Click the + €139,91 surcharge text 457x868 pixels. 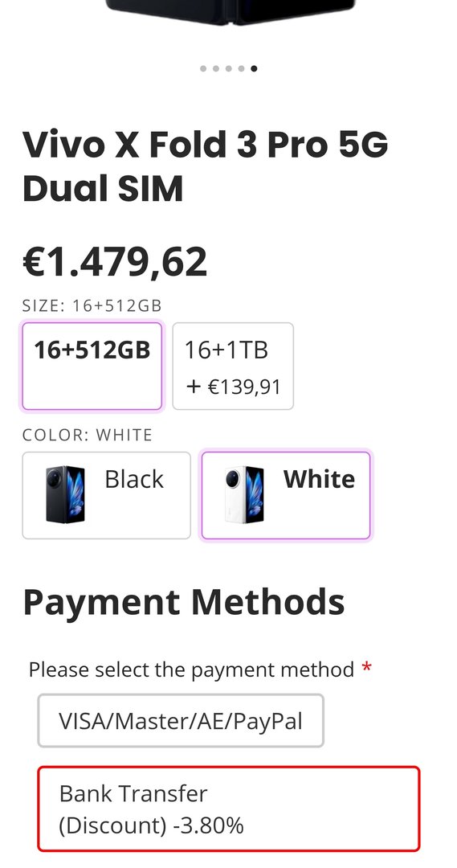pyautogui.click(x=233, y=387)
